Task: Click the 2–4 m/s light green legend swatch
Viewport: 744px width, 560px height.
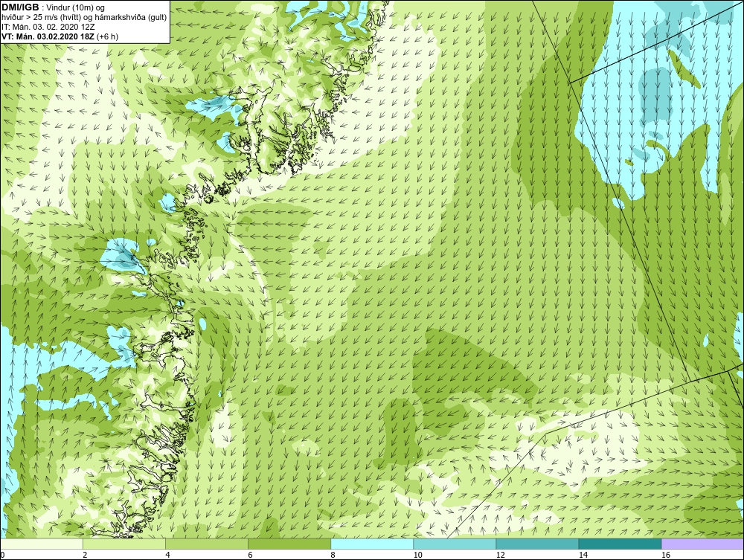Action: [x=124, y=544]
